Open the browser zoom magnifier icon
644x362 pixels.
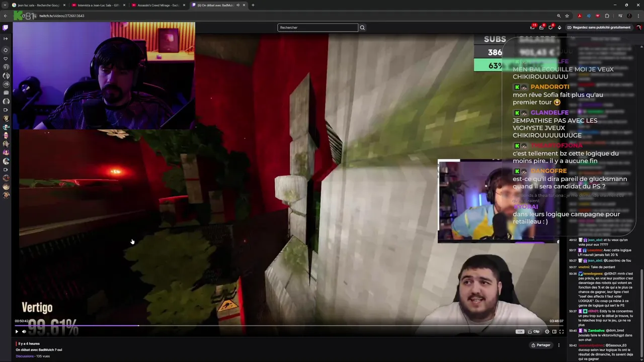coord(558,16)
